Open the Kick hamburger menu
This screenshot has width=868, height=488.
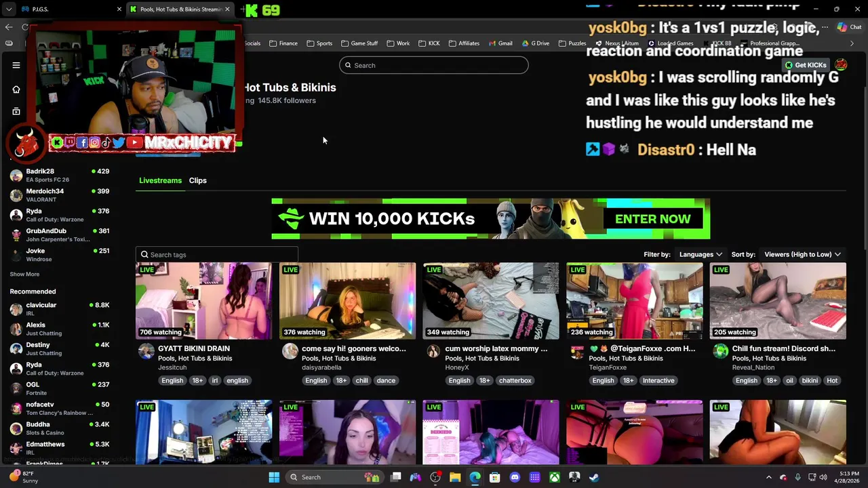point(16,65)
